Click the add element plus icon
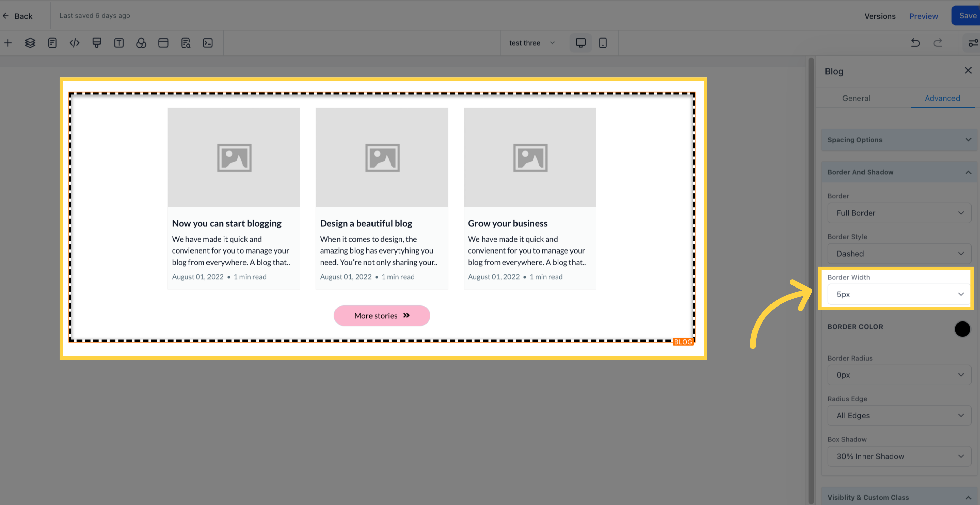This screenshot has width=980, height=505. [8, 43]
